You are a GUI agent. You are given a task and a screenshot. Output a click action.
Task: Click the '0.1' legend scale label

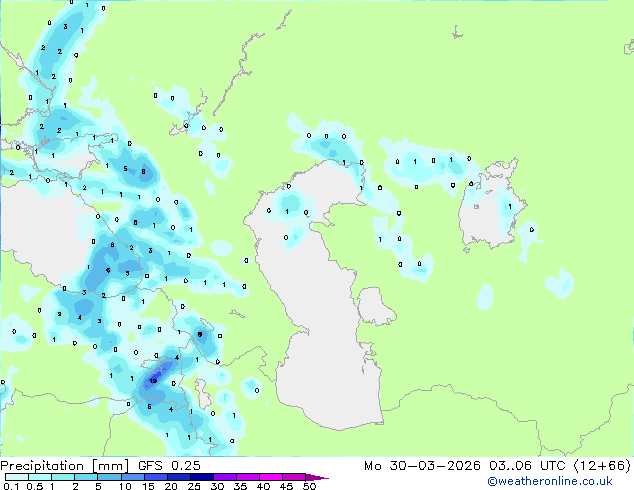pyautogui.click(x=11, y=486)
